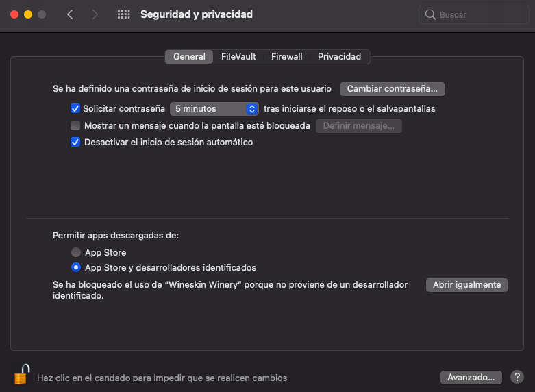
Task: Select the App Store radio option
Action: coord(75,252)
